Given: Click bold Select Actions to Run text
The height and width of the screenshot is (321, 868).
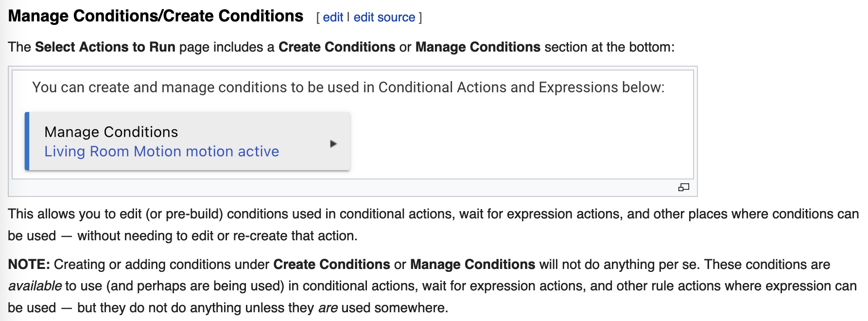Looking at the screenshot, I should click(105, 47).
